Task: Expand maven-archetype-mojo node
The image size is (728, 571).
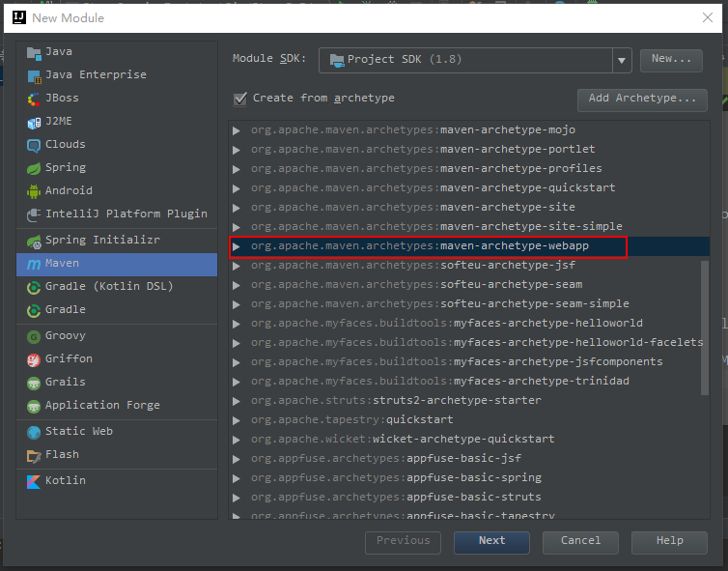Action: (x=237, y=130)
